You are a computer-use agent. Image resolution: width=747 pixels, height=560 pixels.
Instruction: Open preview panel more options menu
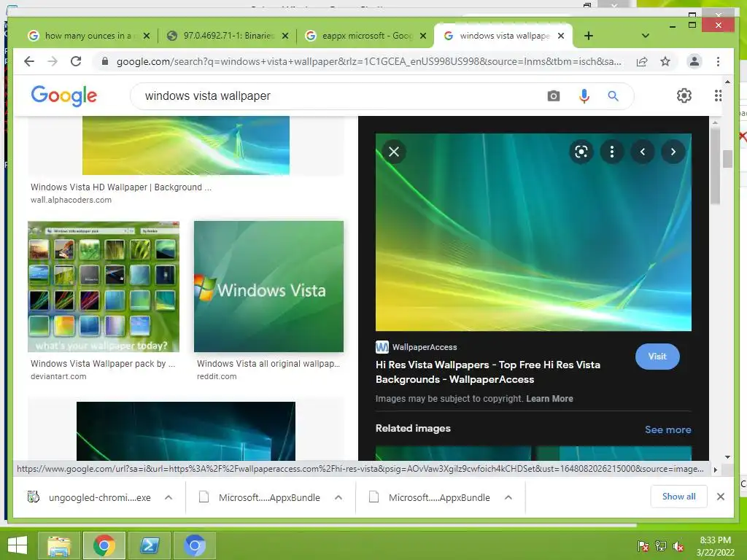pos(612,152)
